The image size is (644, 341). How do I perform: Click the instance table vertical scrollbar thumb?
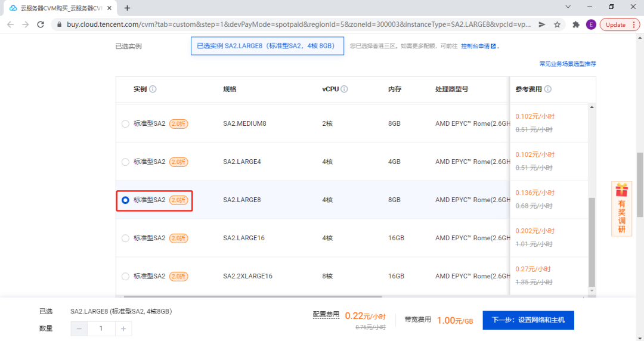[x=592, y=243]
